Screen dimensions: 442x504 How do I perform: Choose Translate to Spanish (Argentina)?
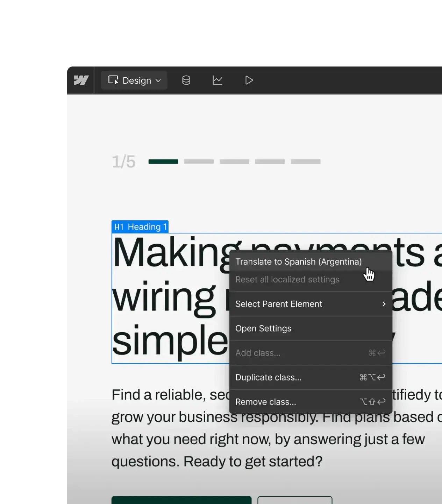pos(298,262)
